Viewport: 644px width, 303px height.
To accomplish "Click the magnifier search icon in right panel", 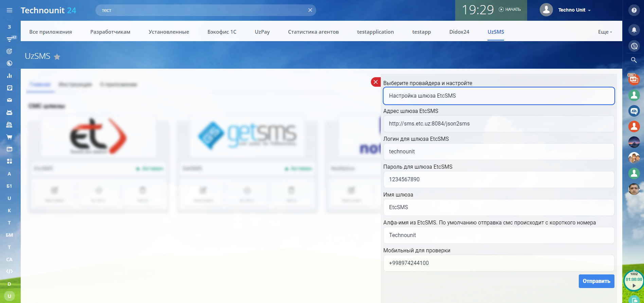I will tap(634, 60).
